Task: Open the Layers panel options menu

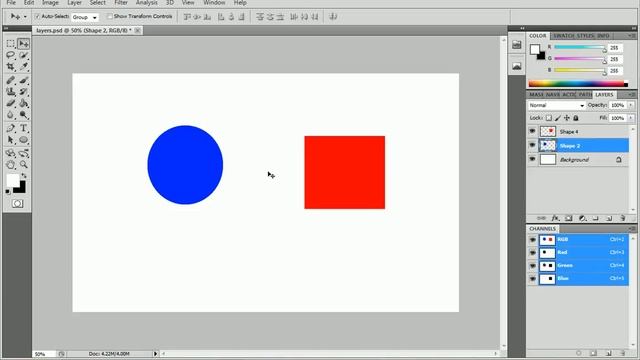Action: pyautogui.click(x=631, y=95)
